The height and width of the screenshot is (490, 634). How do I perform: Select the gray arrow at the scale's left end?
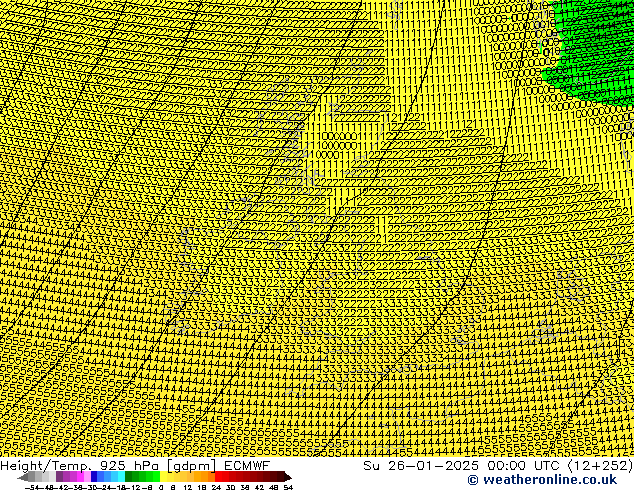(23, 477)
